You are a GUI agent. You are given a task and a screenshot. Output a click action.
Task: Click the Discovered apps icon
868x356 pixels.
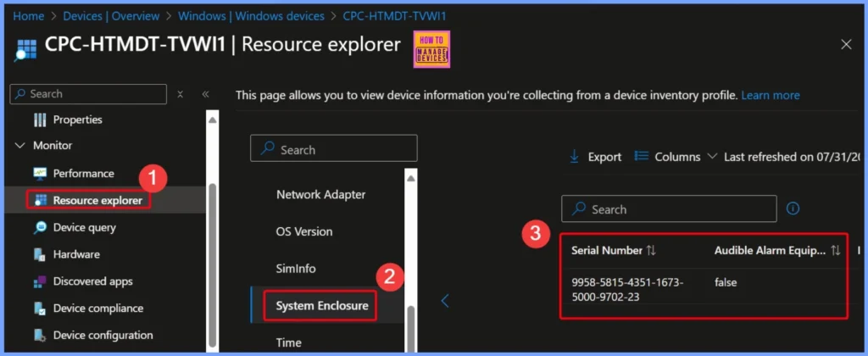pos(40,281)
